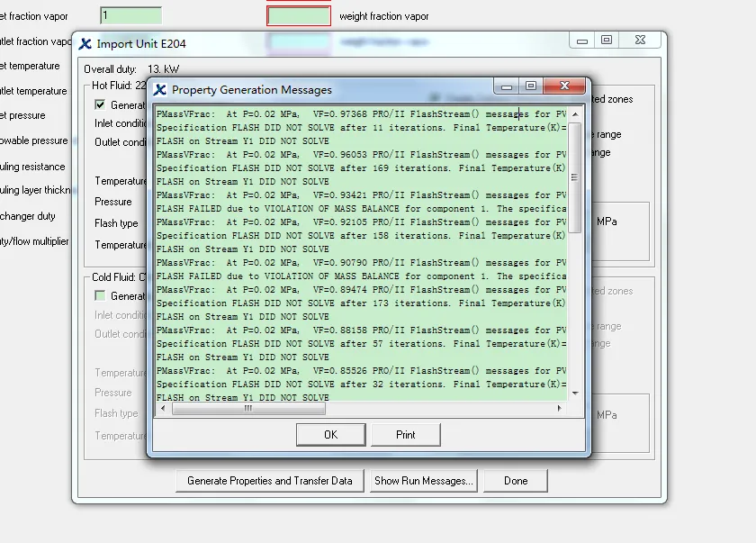Screen dimensions: 756x543
Task: Click 'DID NOT SOLVE after 11 iterations' line
Action: pos(361,128)
